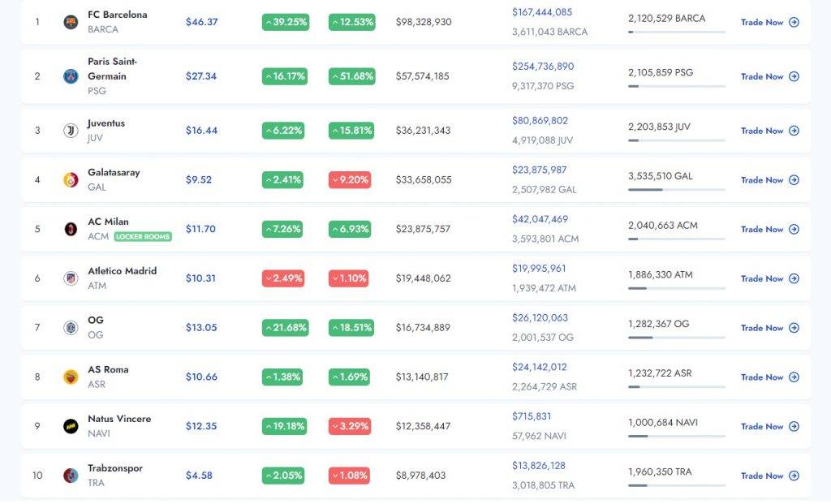The height and width of the screenshot is (504, 831).
Task: Click the supply bar under 3,535,510 GAL
Action: point(676,190)
